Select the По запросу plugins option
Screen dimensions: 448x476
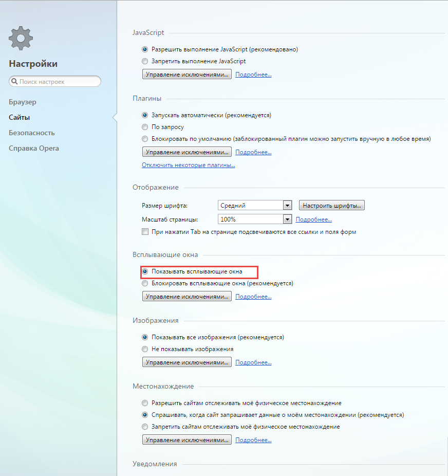pyautogui.click(x=145, y=127)
